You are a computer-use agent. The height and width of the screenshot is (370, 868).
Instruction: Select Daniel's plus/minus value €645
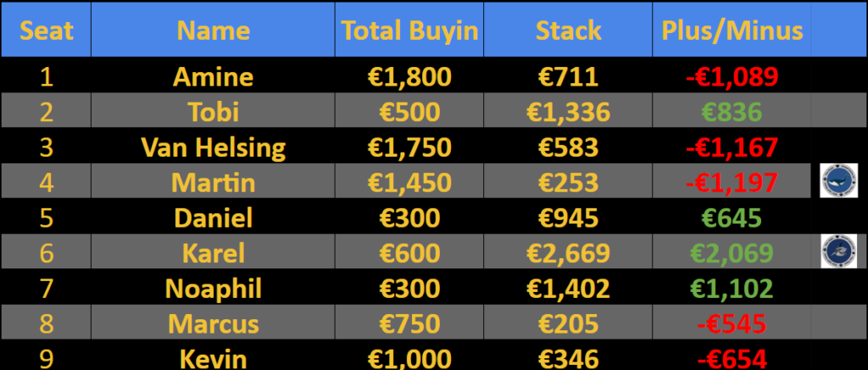tap(732, 218)
